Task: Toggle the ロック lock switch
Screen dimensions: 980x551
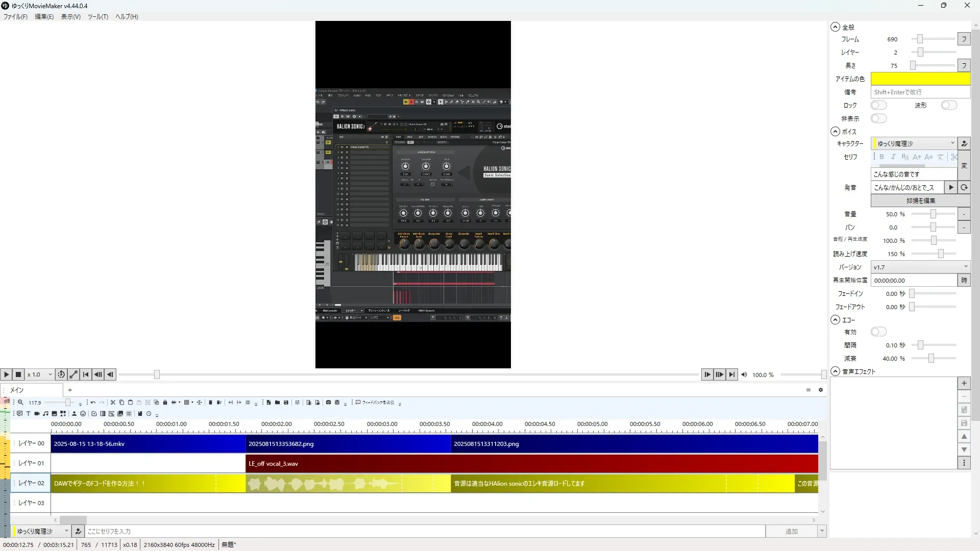Action: pyautogui.click(x=878, y=105)
